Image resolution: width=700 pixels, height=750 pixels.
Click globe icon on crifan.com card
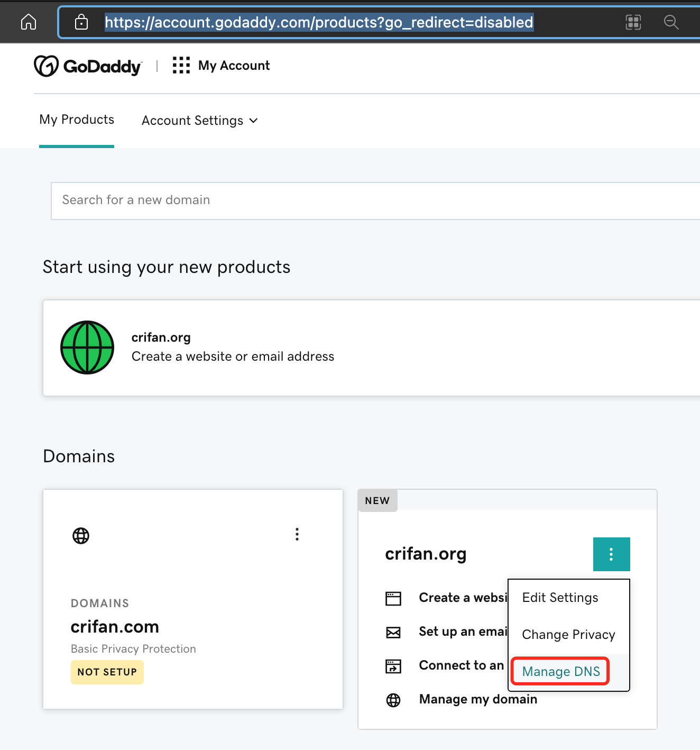click(x=81, y=536)
